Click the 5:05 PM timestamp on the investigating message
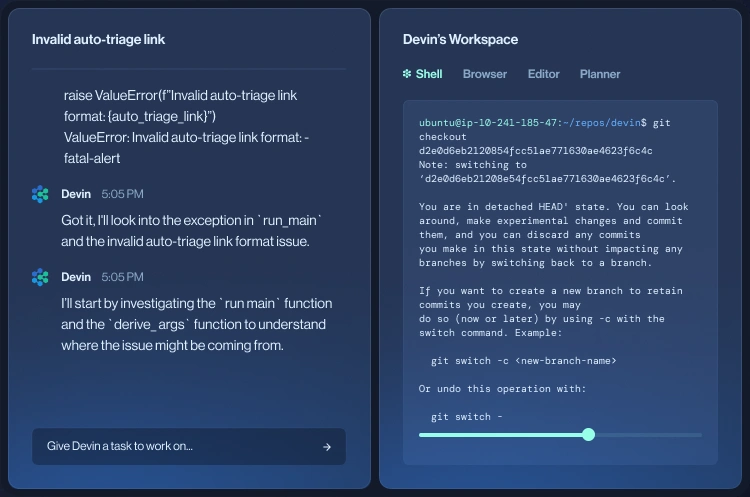This screenshot has height=497, width=750. 122,277
